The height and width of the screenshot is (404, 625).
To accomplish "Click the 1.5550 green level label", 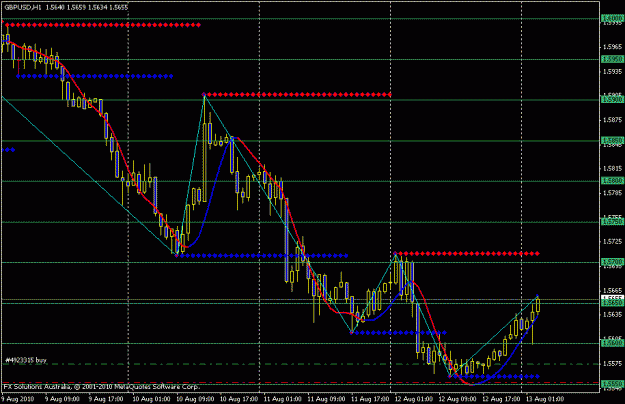I will pyautogui.click(x=612, y=383).
